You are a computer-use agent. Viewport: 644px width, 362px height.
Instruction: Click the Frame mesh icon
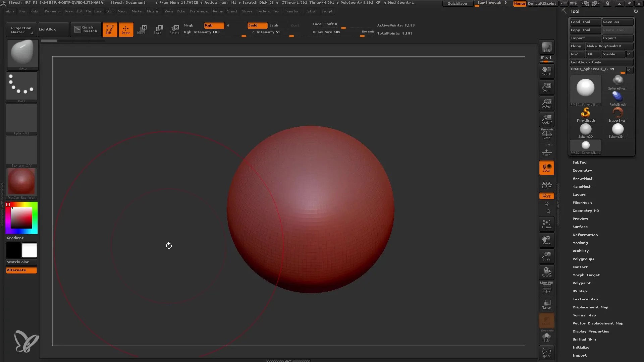[x=546, y=224]
